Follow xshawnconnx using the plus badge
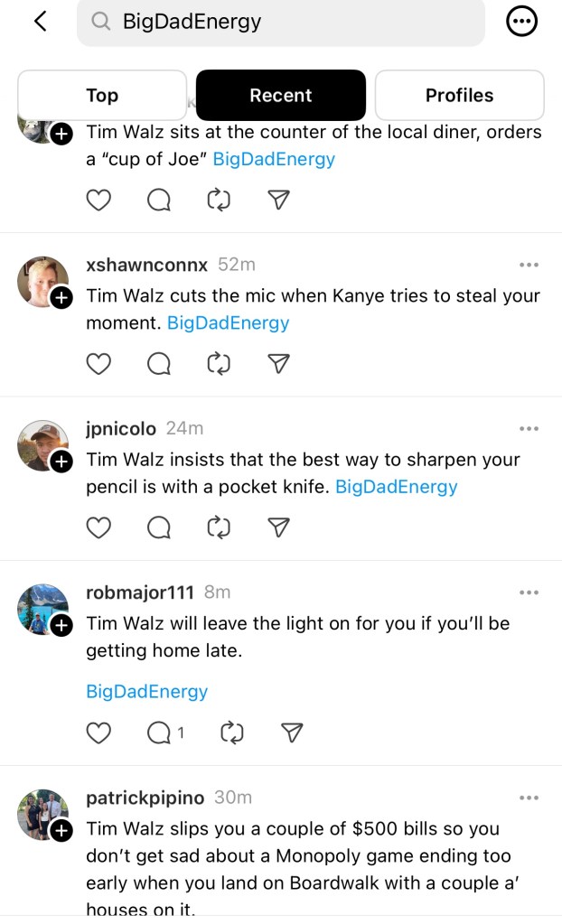 click(x=61, y=298)
